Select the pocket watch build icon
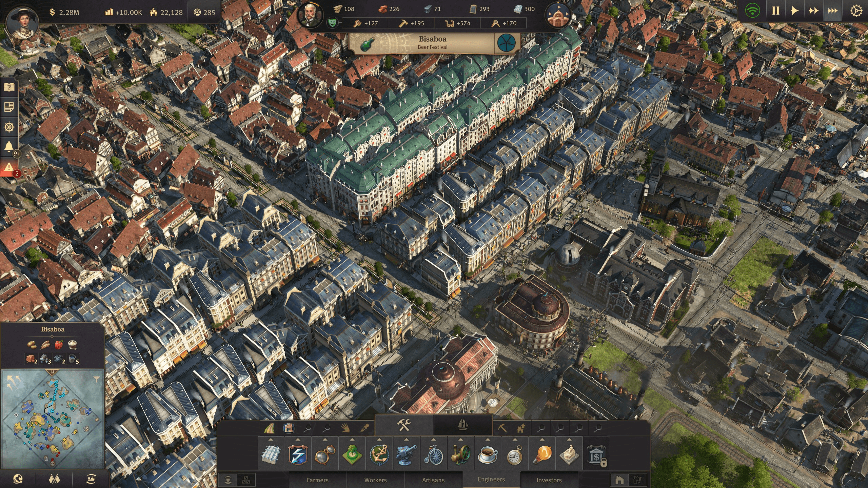 coord(515,455)
